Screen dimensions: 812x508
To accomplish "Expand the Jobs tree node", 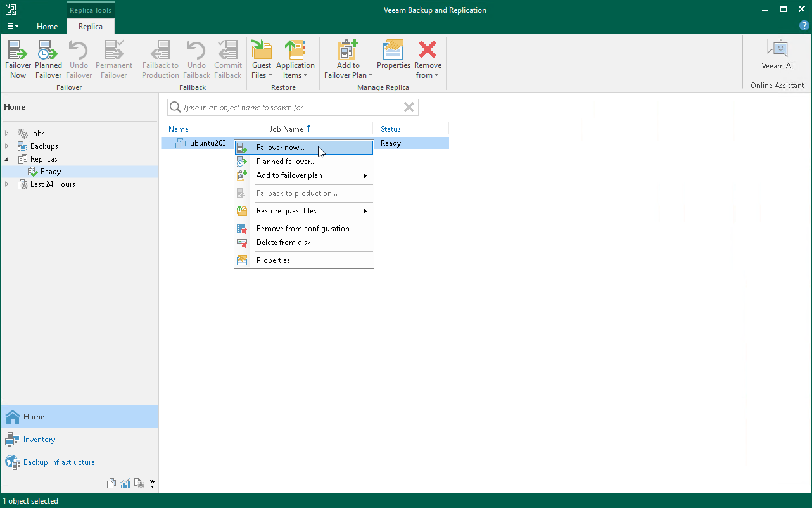I will click(7, 134).
